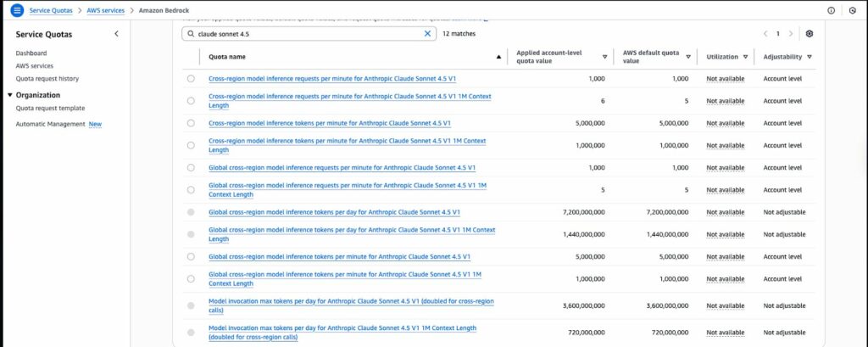Open Model invocation max tokens per day Sonnet 4.5 V1 quota
This screenshot has height=347, width=868.
[x=351, y=306]
